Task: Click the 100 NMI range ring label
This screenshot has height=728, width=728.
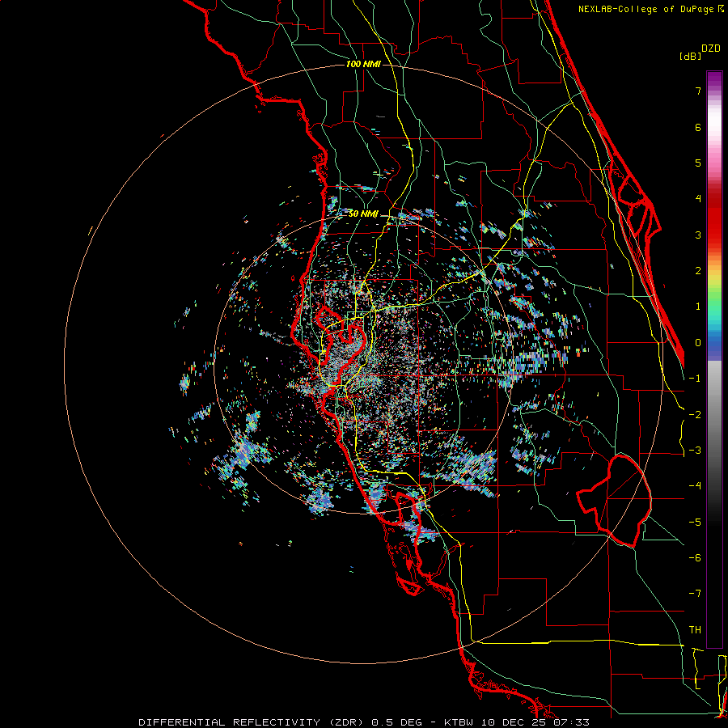Action: [x=363, y=64]
